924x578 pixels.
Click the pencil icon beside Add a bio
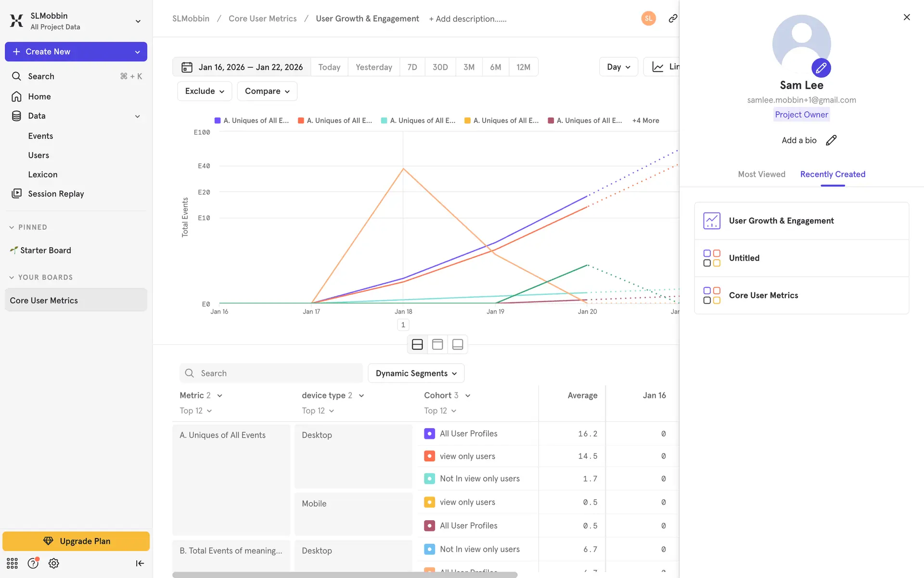coord(831,140)
